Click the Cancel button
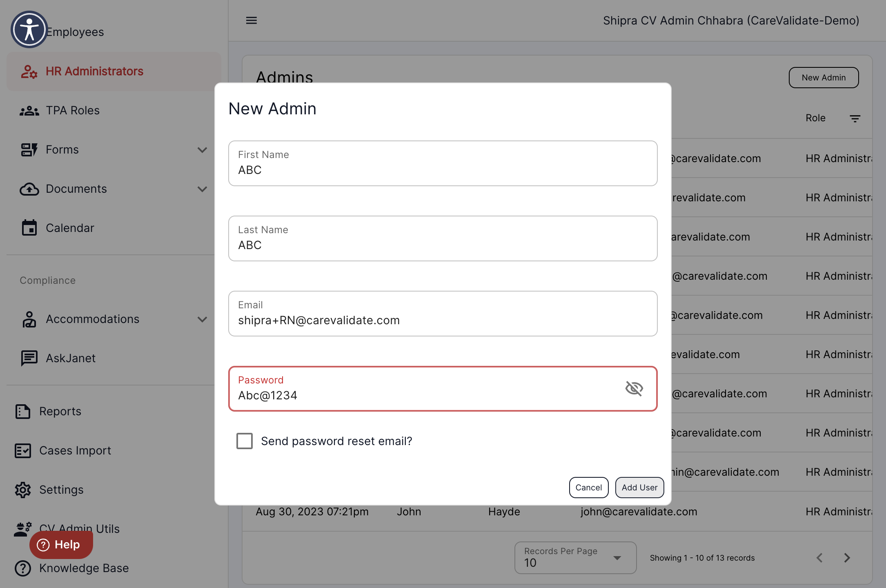886x588 pixels. tap(589, 488)
